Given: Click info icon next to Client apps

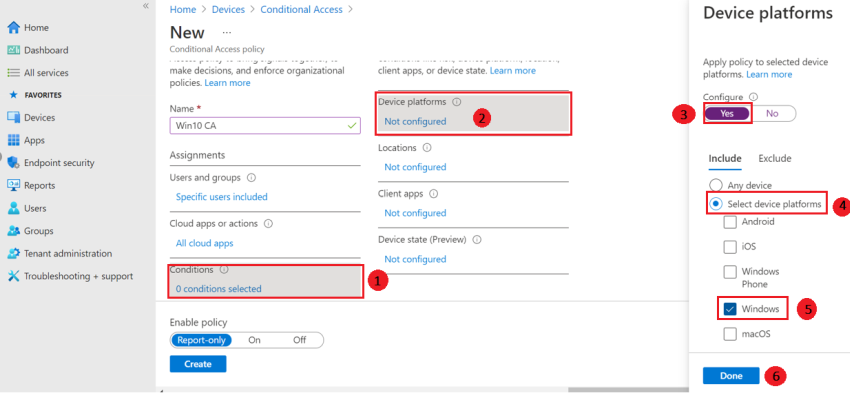Looking at the screenshot, I should point(433,194).
